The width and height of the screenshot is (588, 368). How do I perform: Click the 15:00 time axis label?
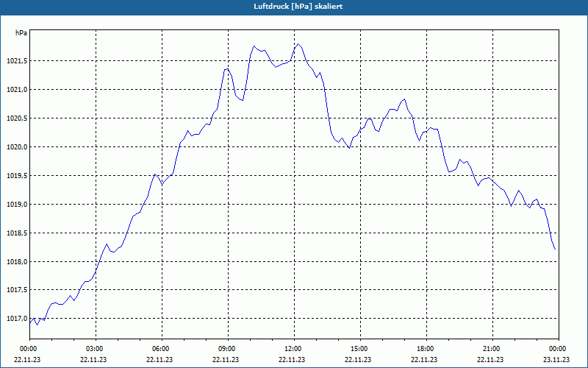[360, 349]
